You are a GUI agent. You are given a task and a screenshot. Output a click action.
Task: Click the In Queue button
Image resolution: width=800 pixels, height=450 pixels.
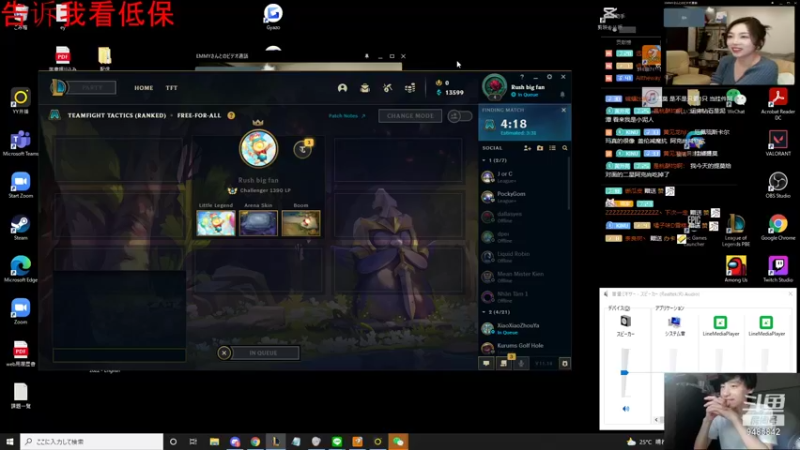pos(264,353)
